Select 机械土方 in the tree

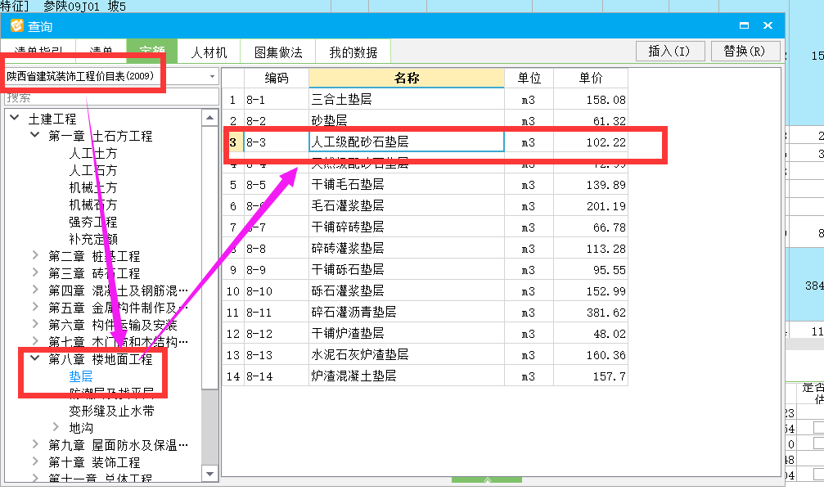point(93,187)
